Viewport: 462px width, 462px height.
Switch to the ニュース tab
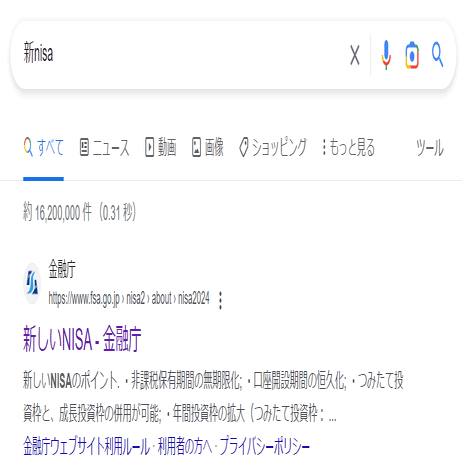104,147
